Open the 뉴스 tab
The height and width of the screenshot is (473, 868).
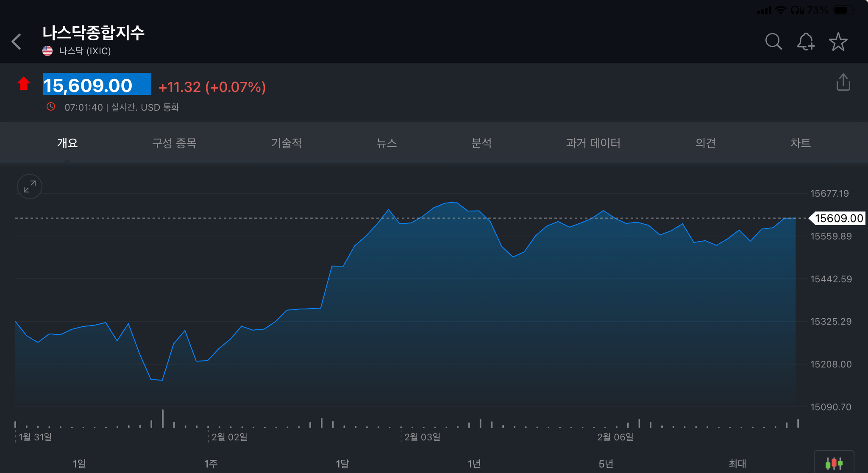tap(387, 143)
